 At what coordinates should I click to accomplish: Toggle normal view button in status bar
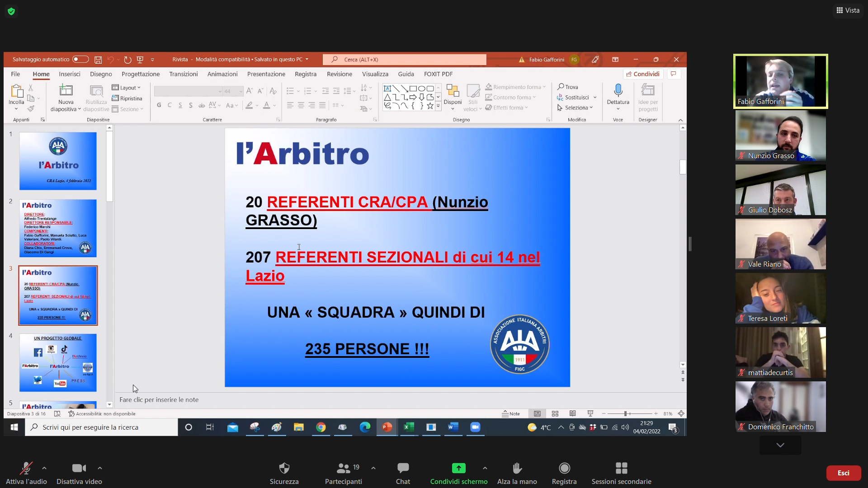point(537,413)
